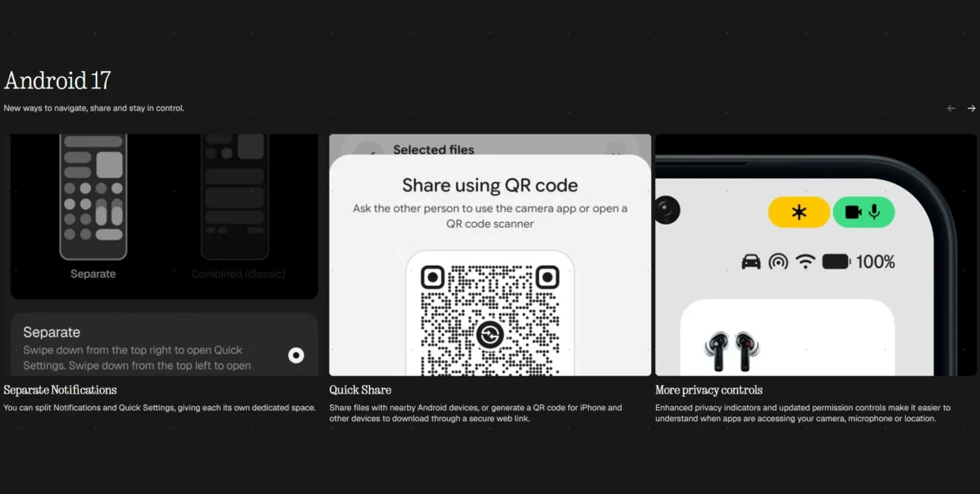Click the hotspot icon beside the car

[778, 262]
